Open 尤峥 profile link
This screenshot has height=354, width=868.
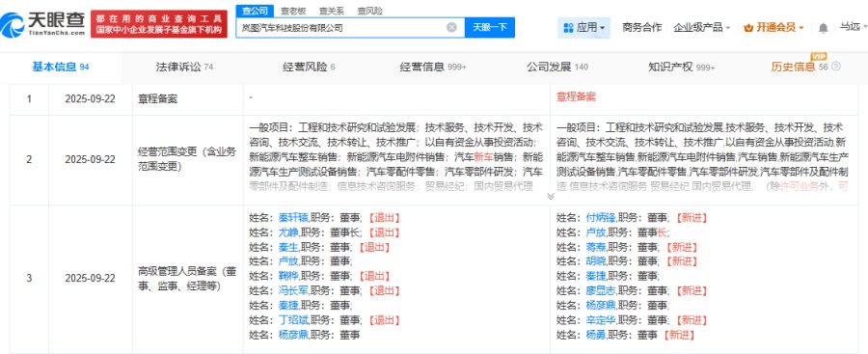287,232
